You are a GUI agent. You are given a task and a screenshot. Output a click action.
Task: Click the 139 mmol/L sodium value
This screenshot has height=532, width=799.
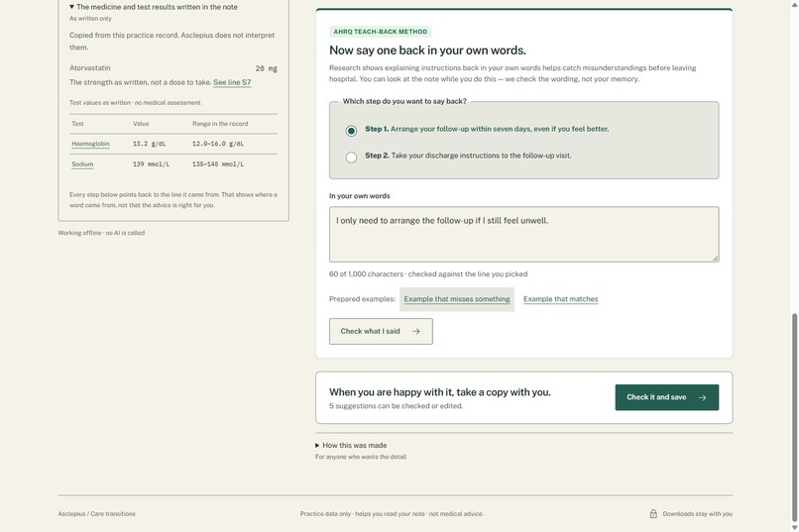151,164
